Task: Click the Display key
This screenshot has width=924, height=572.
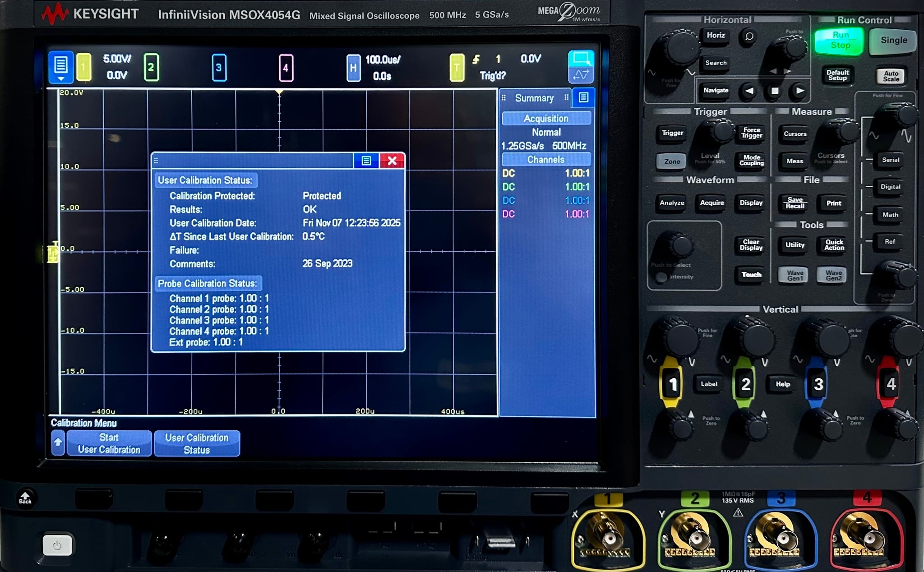Action: [x=751, y=203]
